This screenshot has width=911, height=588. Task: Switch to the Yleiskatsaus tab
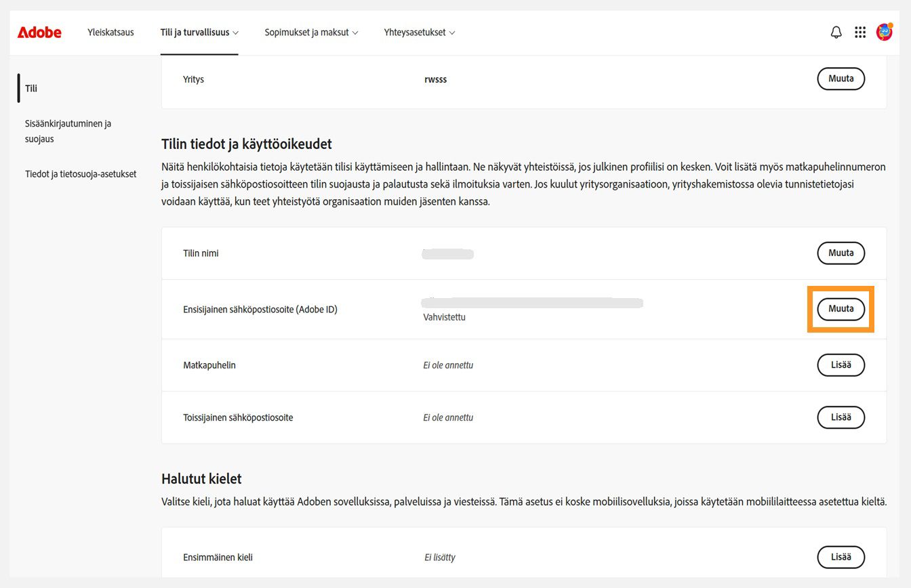[x=110, y=32]
